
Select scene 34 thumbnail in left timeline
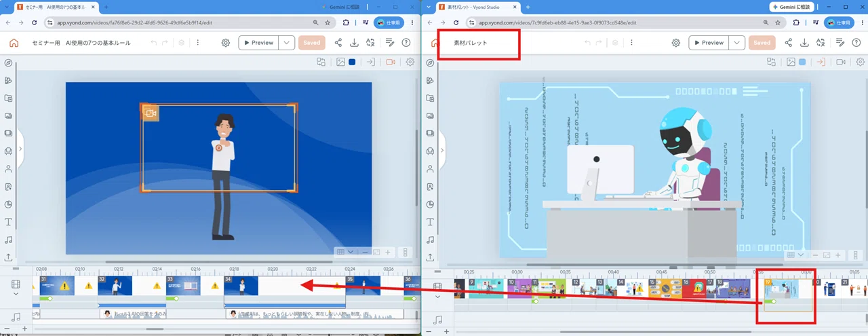tap(241, 286)
